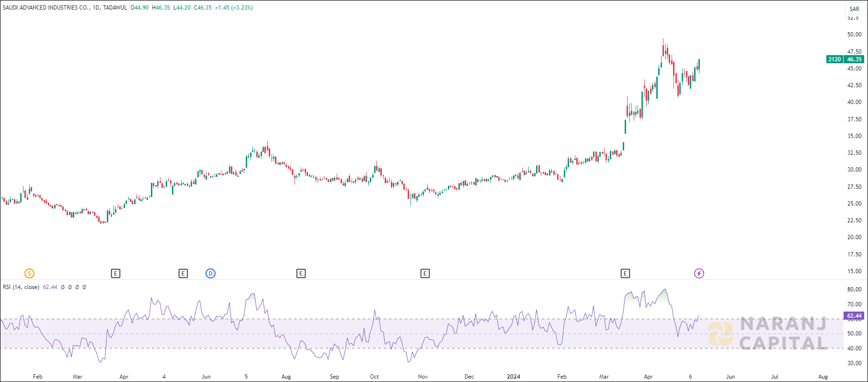This screenshot has width=868, height=382.
Task: Click the 30.00 RSI axis label
Action: (x=854, y=363)
